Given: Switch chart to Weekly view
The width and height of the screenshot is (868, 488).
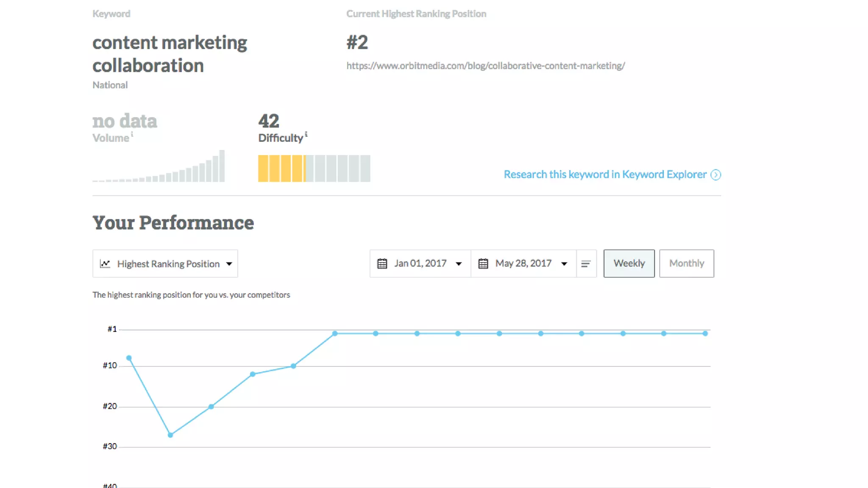Looking at the screenshot, I should pyautogui.click(x=629, y=263).
